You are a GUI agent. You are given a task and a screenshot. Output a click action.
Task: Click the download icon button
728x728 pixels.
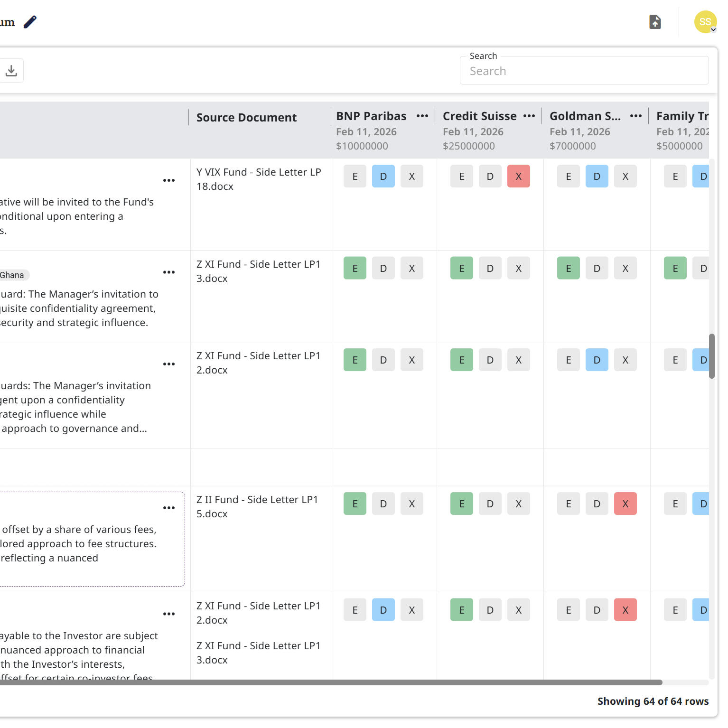pos(11,71)
